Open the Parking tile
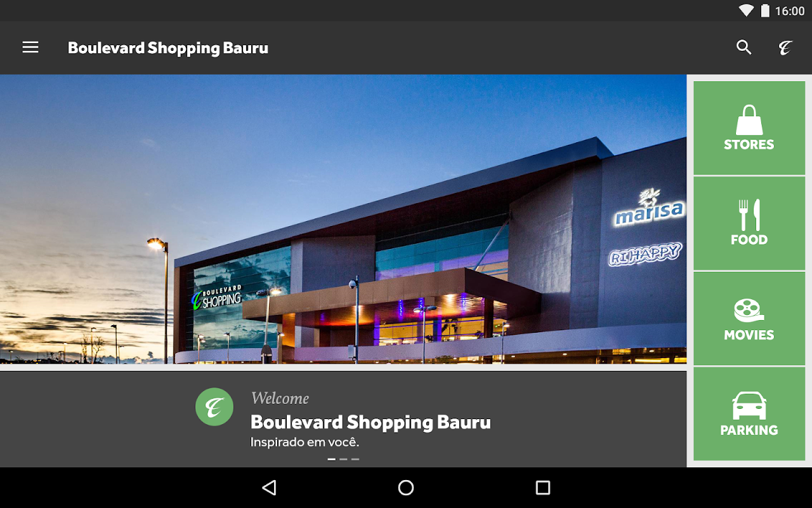 tap(749, 413)
